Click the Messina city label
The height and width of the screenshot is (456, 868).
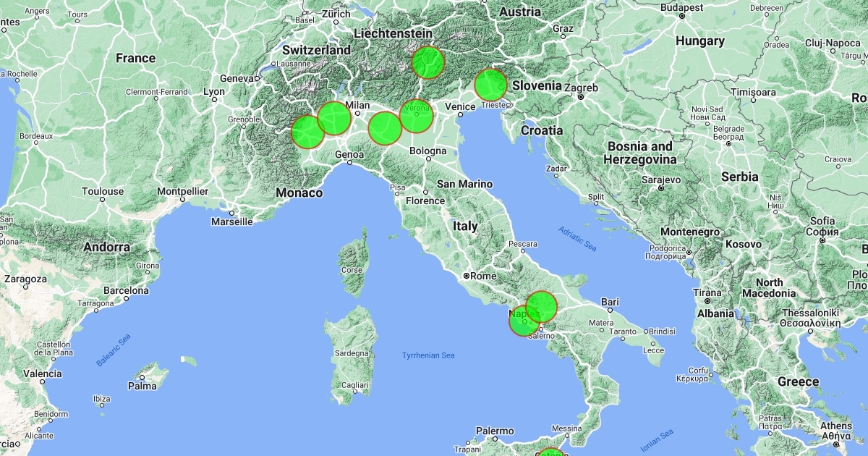(566, 428)
